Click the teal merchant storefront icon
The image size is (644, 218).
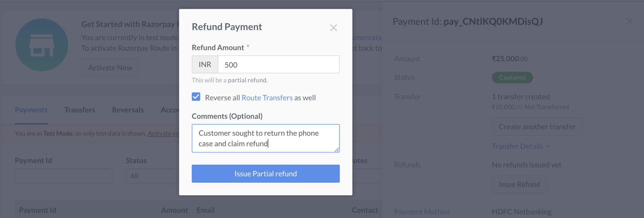click(x=42, y=45)
